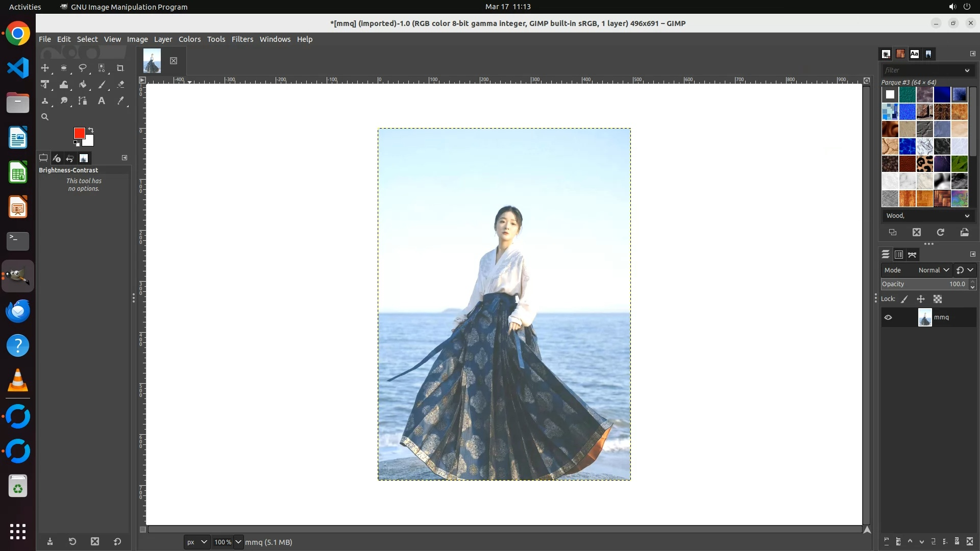980x551 pixels.
Task: Open the Colors menu
Action: [189, 39]
